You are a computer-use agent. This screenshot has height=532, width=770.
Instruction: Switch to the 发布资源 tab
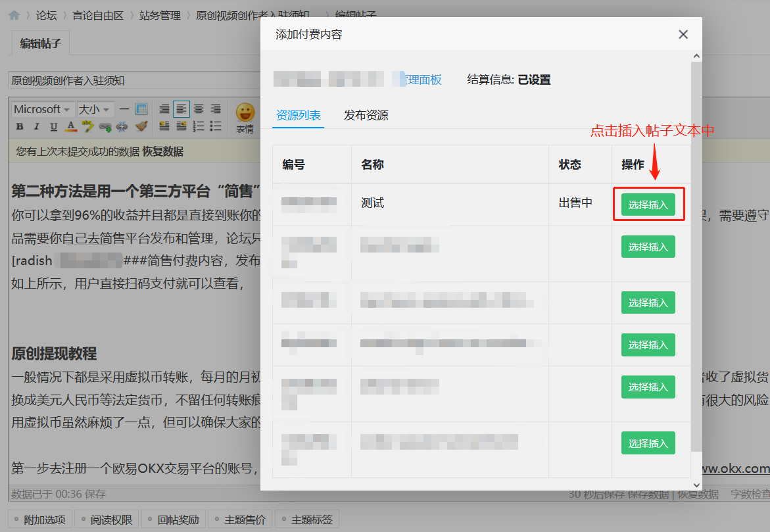tap(366, 115)
